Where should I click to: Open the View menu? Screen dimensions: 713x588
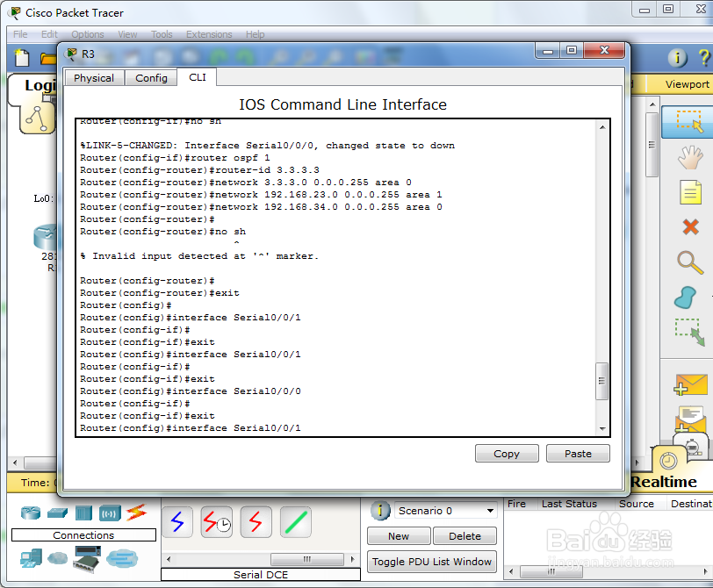click(x=127, y=34)
